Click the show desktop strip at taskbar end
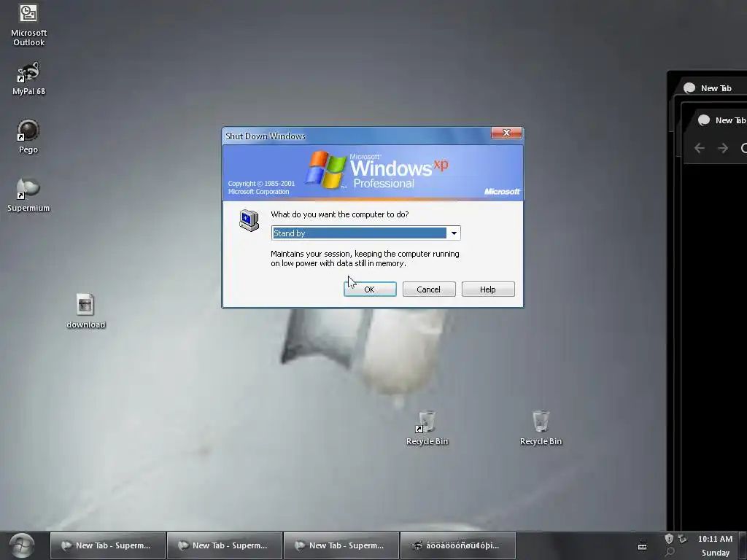The height and width of the screenshot is (560, 747). click(x=743, y=545)
